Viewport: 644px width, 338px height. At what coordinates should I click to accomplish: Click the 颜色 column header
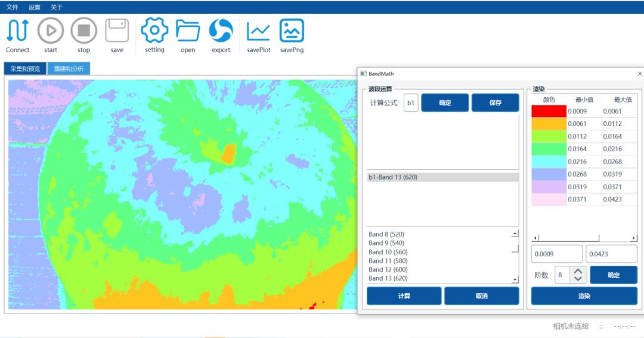(x=549, y=100)
